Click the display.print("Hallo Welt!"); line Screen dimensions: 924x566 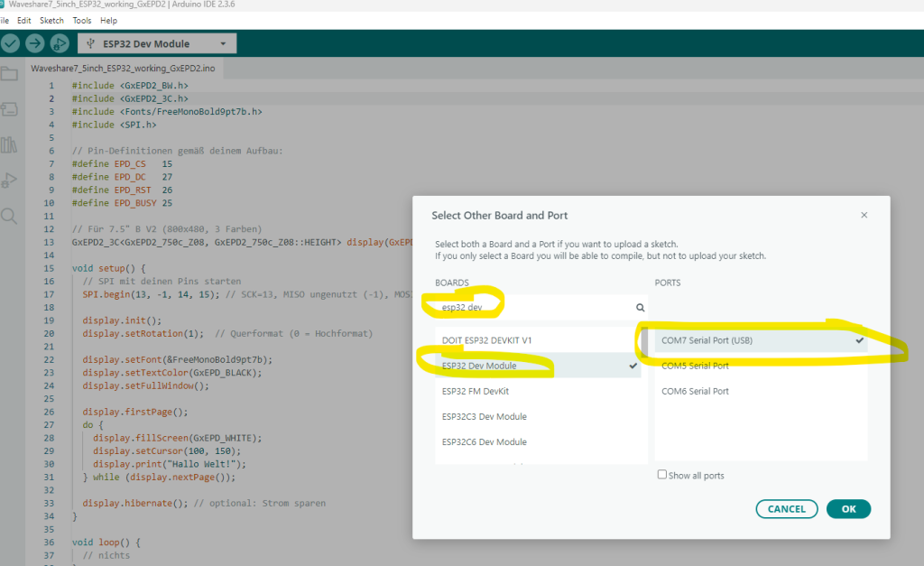170,464
